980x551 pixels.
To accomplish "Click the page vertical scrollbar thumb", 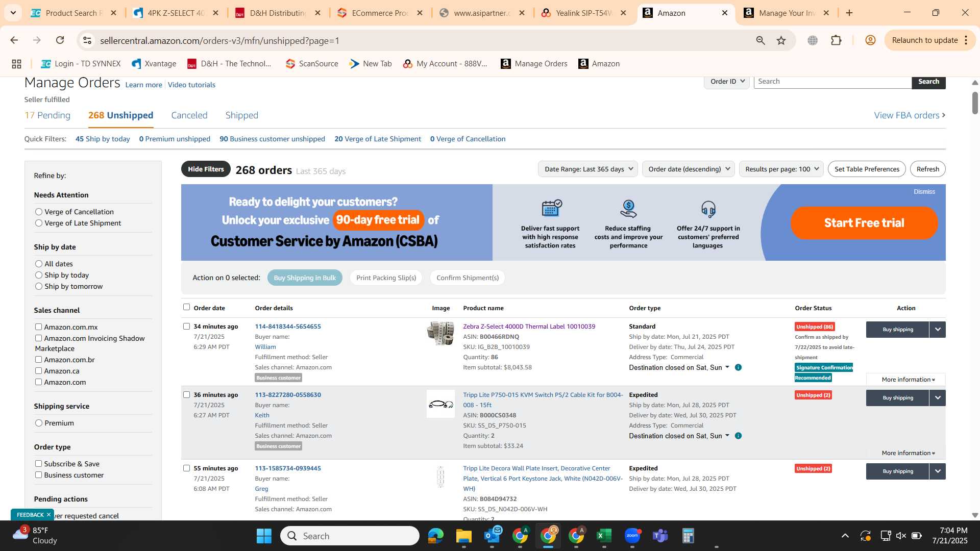I will pos(974,103).
